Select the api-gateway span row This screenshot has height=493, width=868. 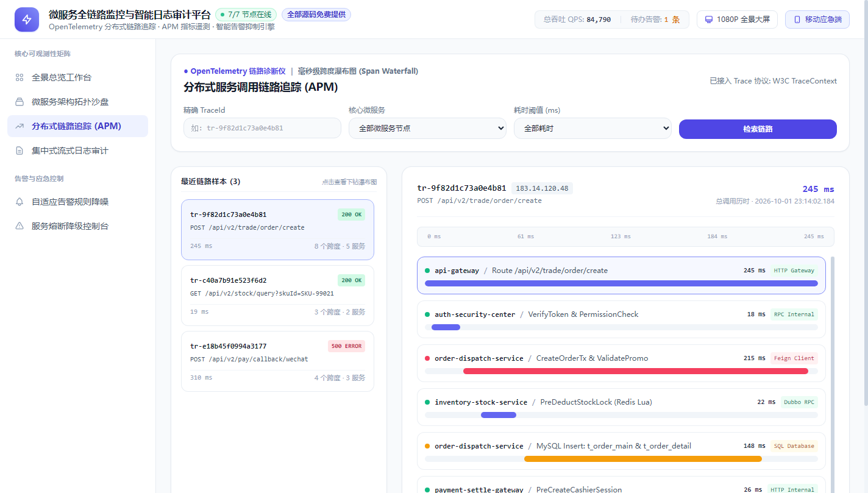(621, 275)
